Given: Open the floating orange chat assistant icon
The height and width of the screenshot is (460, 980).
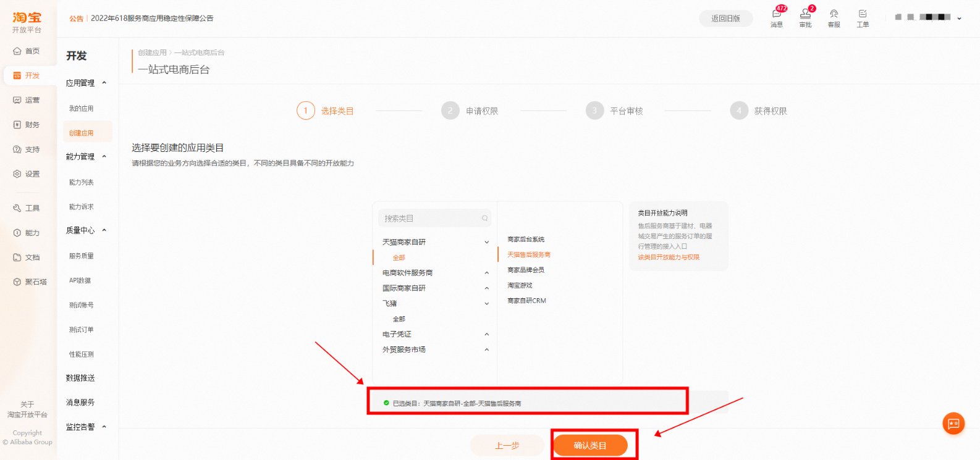Looking at the screenshot, I should point(953,424).
